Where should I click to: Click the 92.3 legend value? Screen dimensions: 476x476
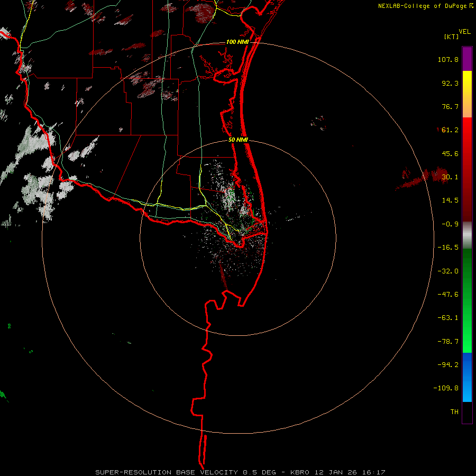[450, 83]
